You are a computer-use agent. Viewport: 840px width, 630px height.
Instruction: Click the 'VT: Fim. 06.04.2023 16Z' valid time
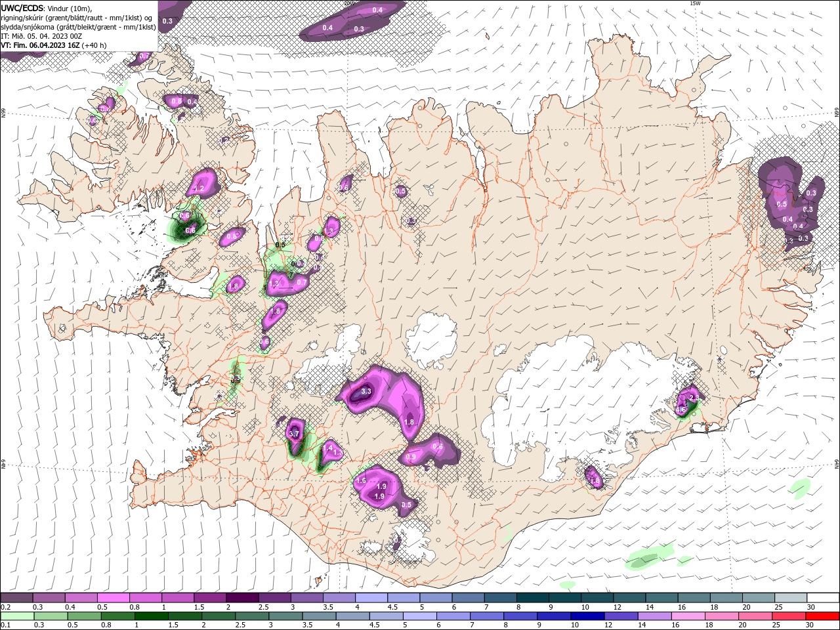41,45
